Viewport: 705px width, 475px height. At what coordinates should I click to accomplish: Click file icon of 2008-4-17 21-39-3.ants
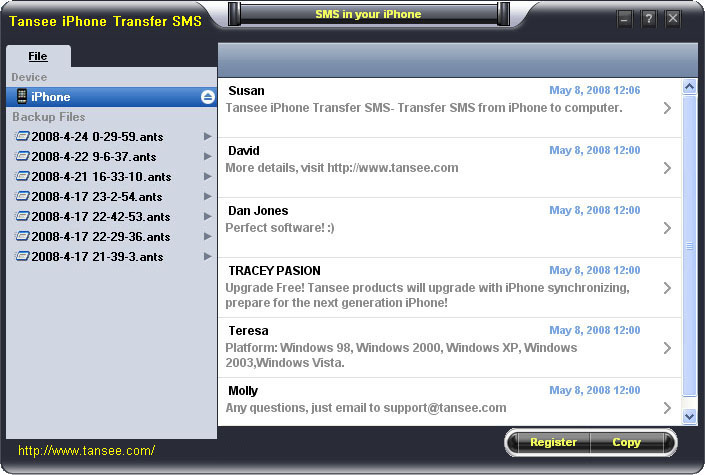click(x=22, y=256)
